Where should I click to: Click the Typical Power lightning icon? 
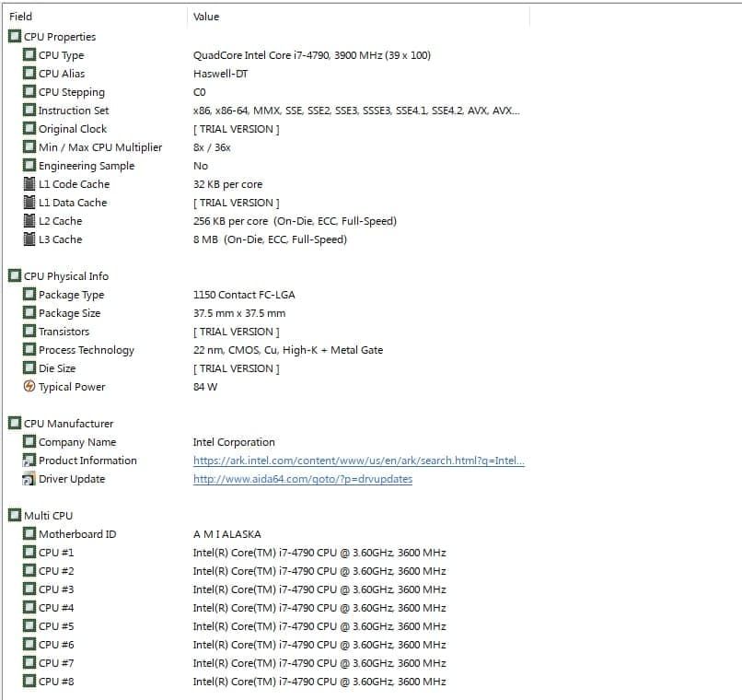pos(29,386)
